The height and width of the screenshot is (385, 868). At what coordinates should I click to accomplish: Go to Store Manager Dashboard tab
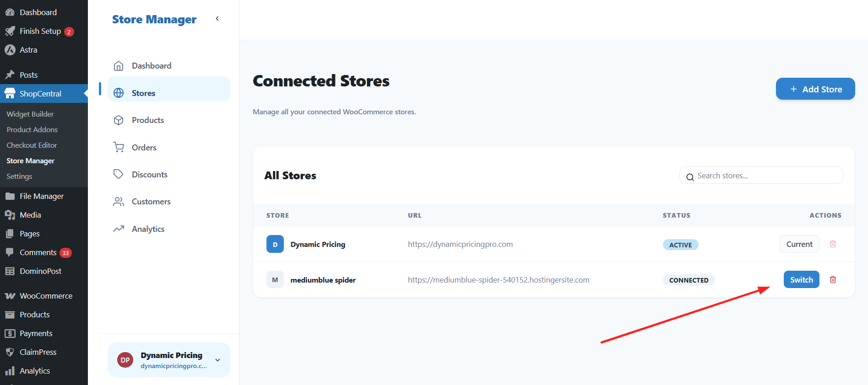[x=169, y=66]
